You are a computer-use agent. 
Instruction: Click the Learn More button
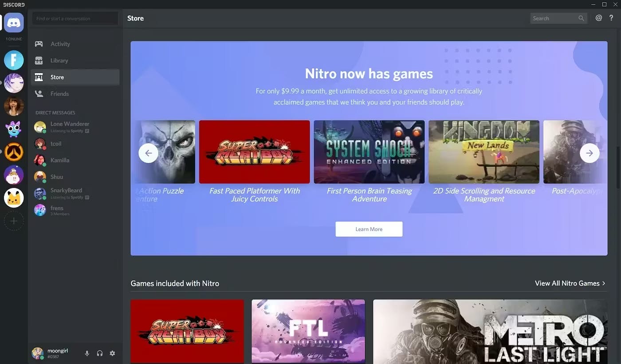[369, 229]
